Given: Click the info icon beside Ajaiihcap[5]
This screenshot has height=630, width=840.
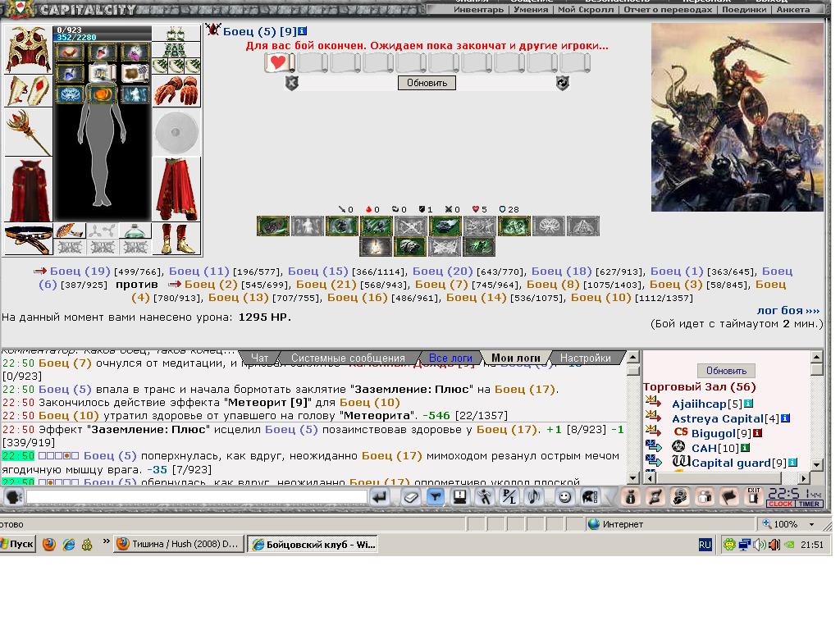Looking at the screenshot, I should tap(748, 404).
